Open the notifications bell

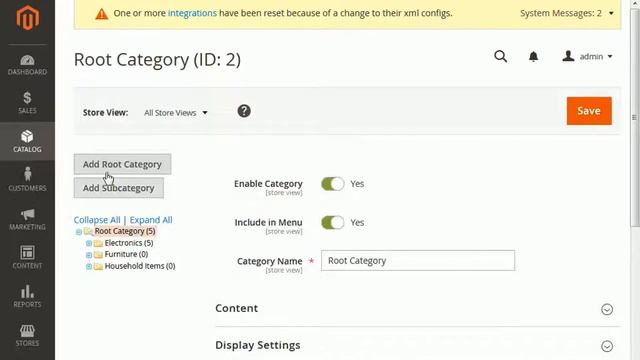[533, 57]
